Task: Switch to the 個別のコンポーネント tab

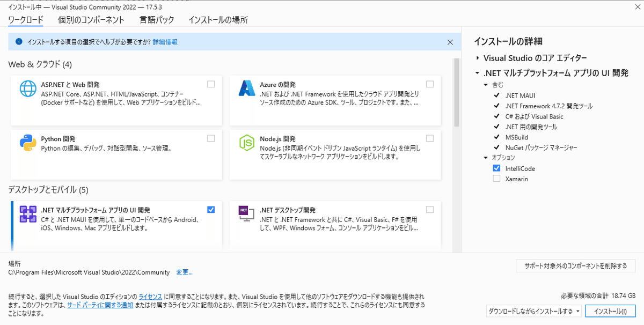Action: click(91, 20)
